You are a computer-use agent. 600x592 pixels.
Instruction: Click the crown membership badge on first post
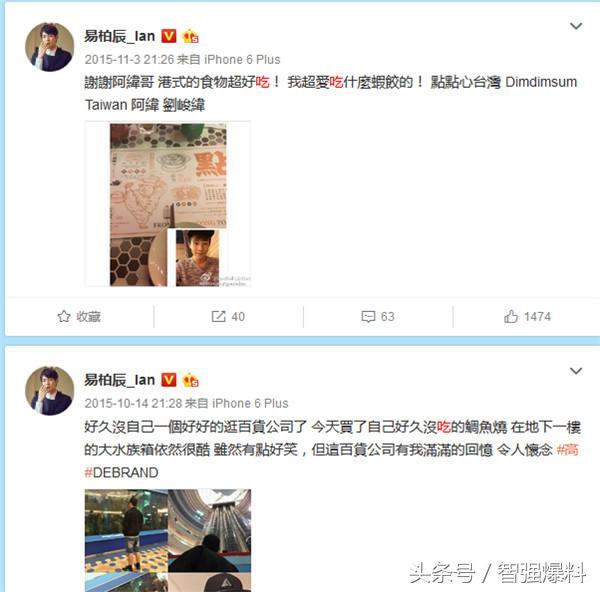[191, 36]
